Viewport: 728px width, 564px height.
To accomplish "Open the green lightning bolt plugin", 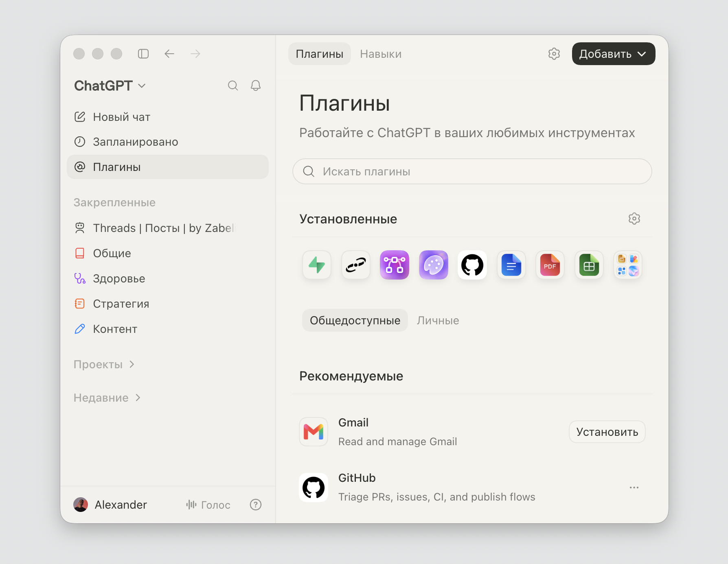I will click(x=317, y=265).
